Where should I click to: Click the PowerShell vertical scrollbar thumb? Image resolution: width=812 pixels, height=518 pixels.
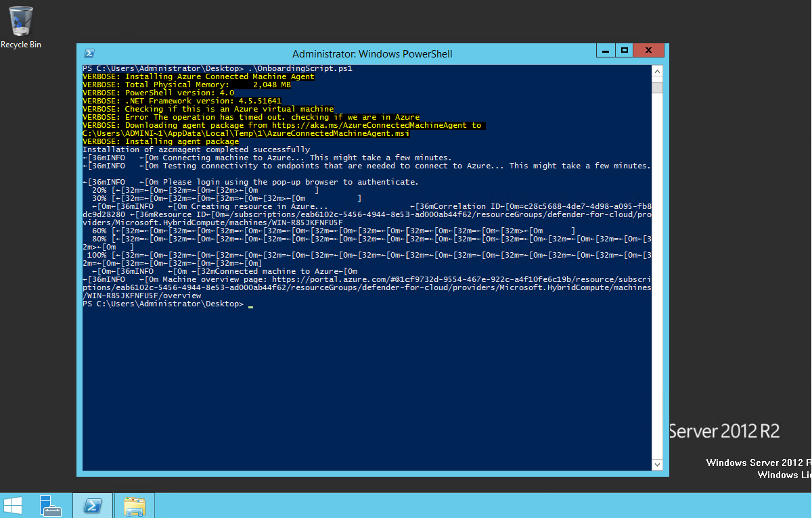[657, 87]
